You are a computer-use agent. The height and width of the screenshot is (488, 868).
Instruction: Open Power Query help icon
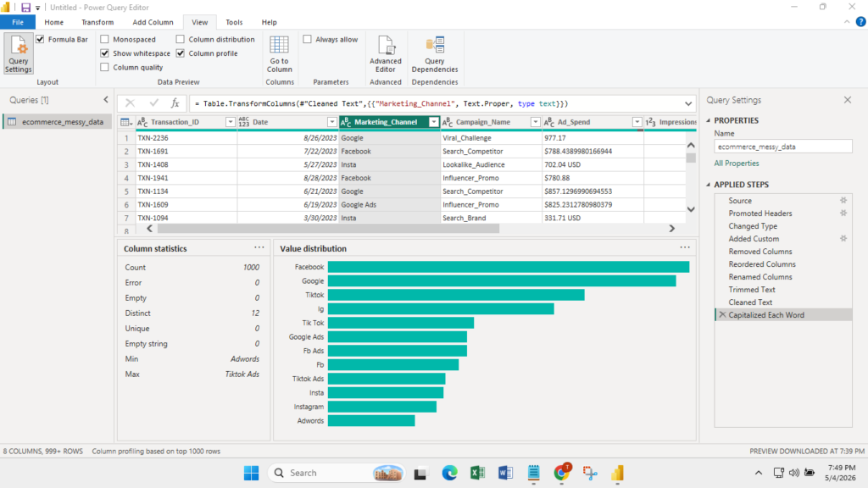tap(860, 22)
